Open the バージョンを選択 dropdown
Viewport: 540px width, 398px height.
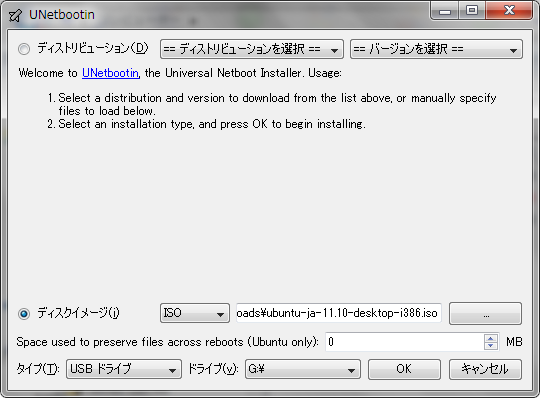click(436, 49)
